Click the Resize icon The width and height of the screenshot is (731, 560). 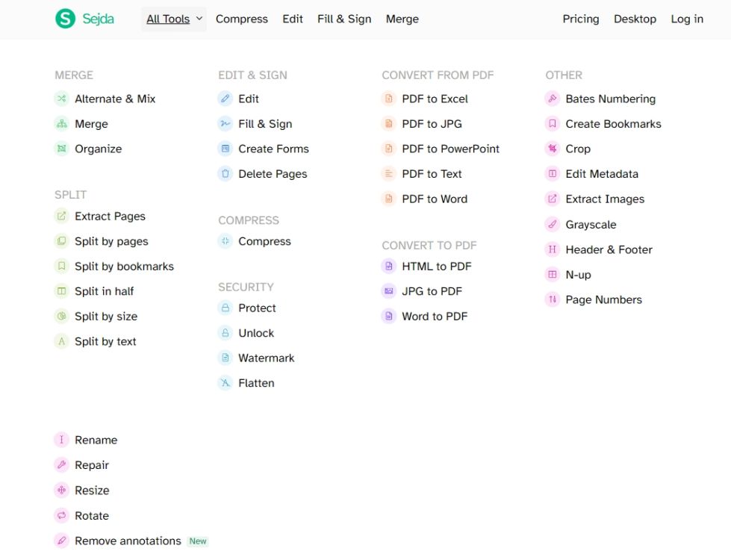61,490
